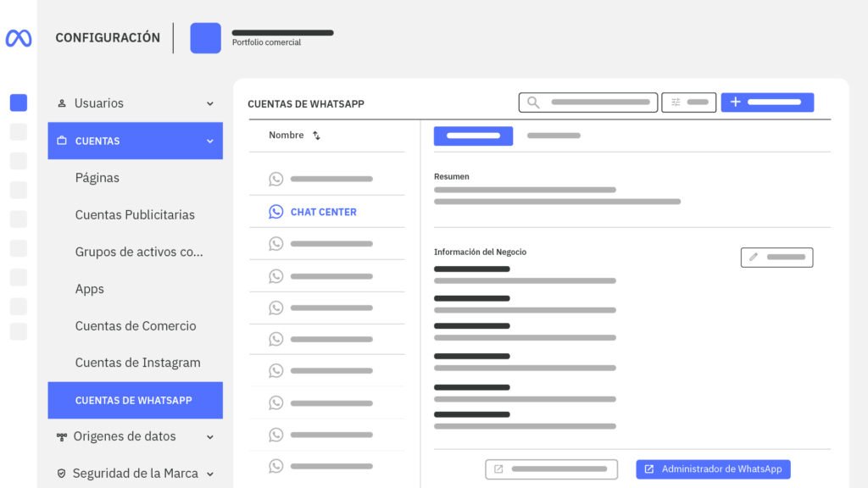Click the magnifier icon in search box
This screenshot has width=868, height=488.
coord(533,103)
